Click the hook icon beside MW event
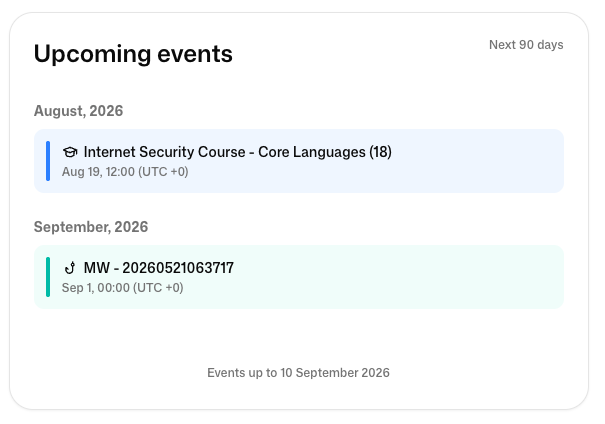 70,268
